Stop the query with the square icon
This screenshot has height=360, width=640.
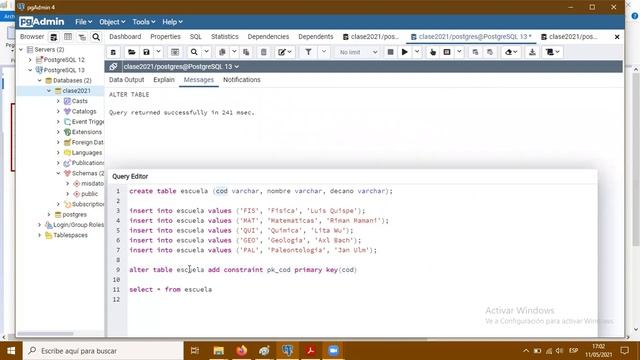coord(390,52)
